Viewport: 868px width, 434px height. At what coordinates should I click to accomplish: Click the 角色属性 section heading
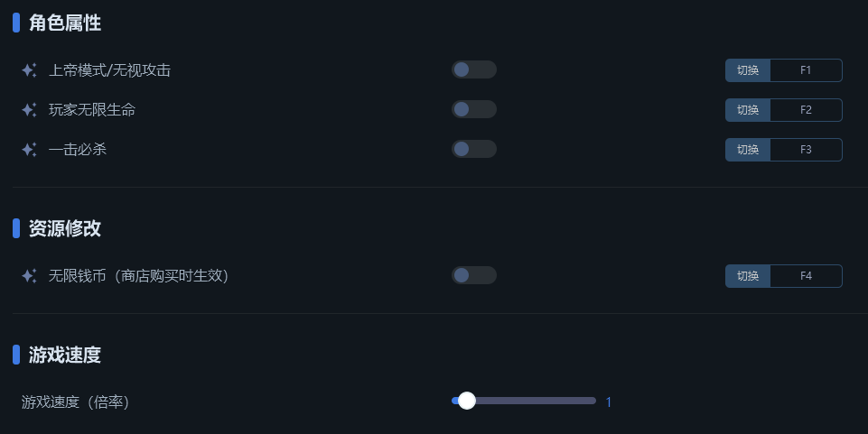[x=65, y=23]
